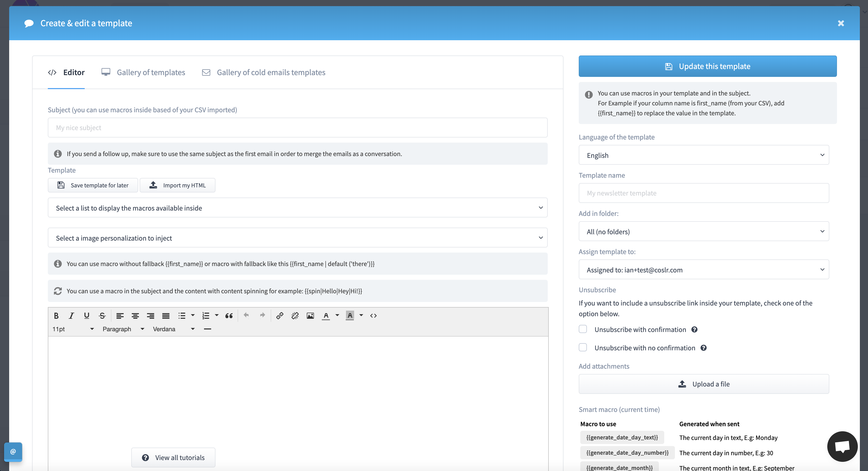Click Save template for later
The image size is (868, 471).
93,185
